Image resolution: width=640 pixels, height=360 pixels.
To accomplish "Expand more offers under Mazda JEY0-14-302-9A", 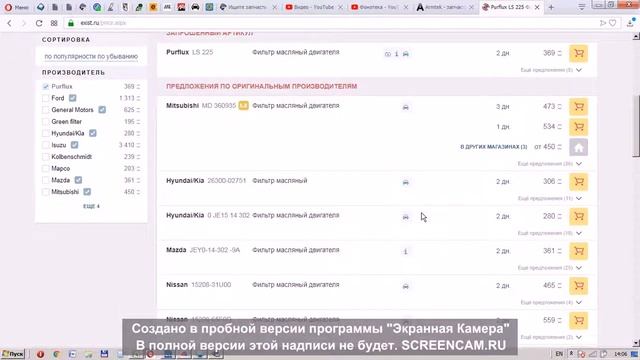I will click(x=549, y=268).
